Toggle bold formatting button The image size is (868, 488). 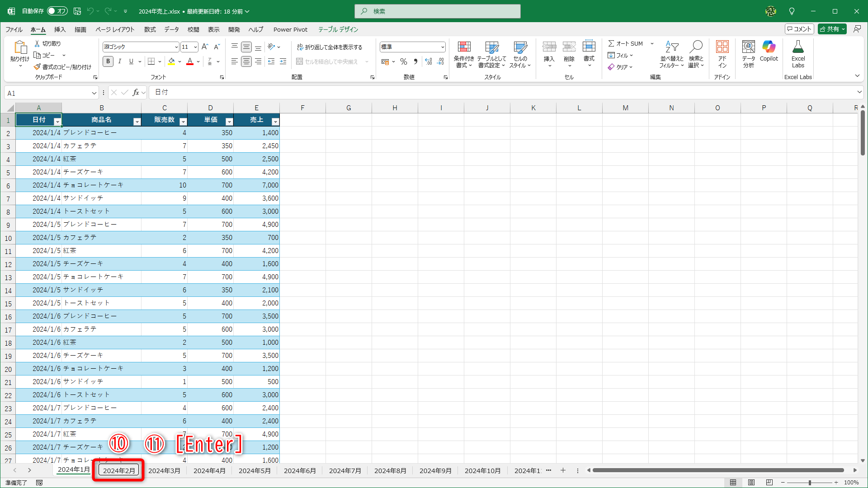[108, 61]
